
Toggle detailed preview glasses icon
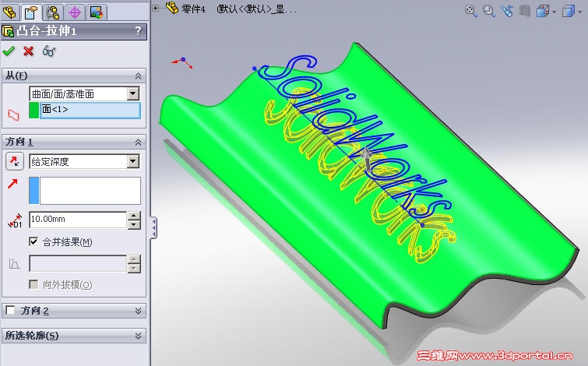[49, 51]
